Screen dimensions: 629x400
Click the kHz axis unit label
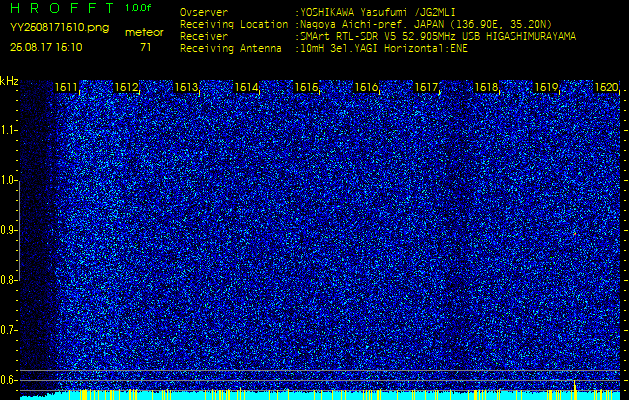pos(9,81)
